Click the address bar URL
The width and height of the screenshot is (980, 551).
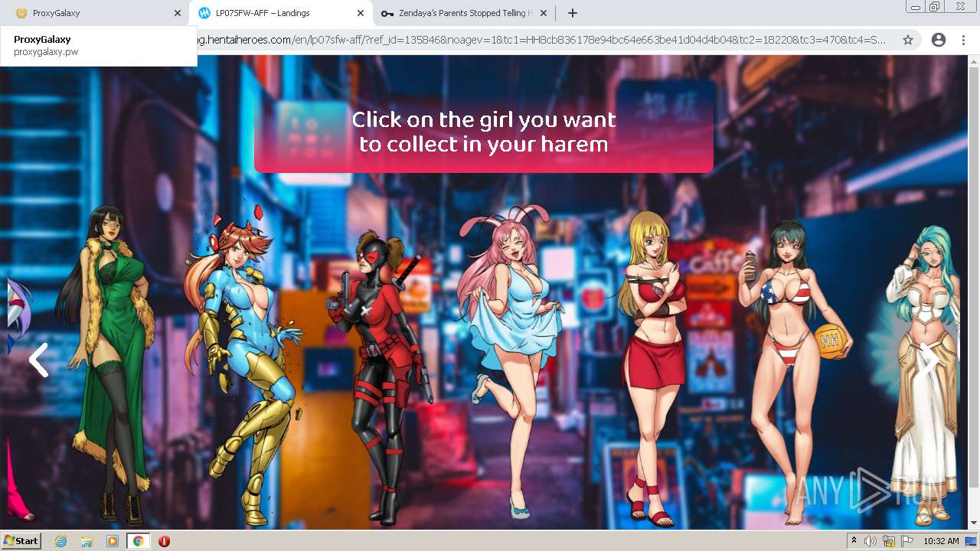[541, 40]
